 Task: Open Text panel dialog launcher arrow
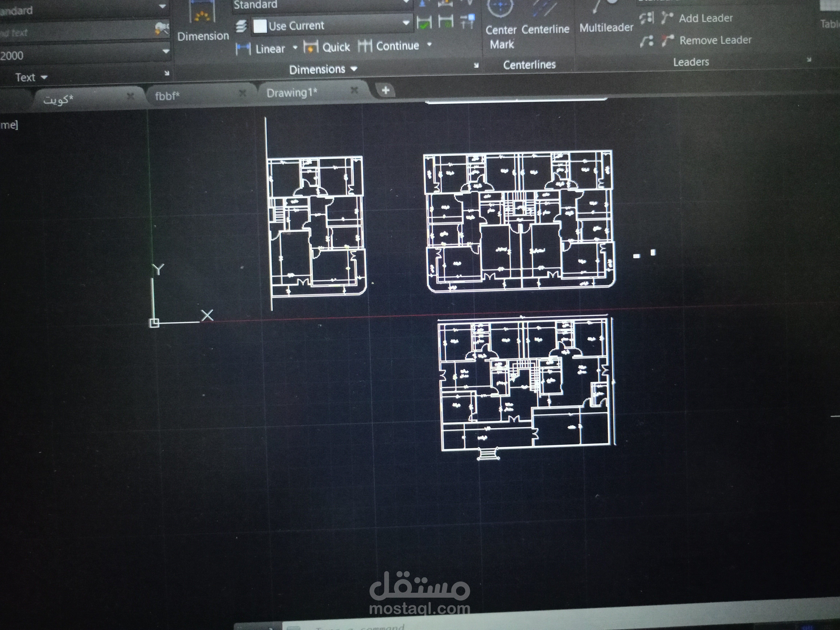point(167,73)
